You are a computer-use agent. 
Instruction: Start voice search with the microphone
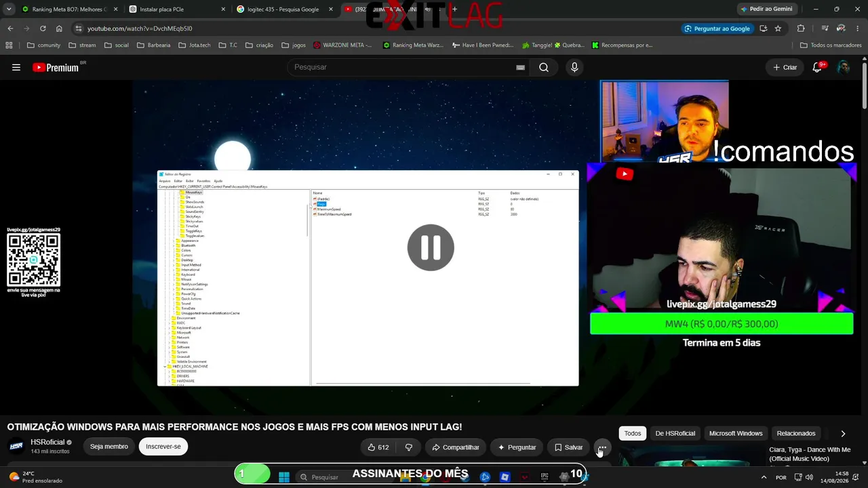click(x=574, y=67)
